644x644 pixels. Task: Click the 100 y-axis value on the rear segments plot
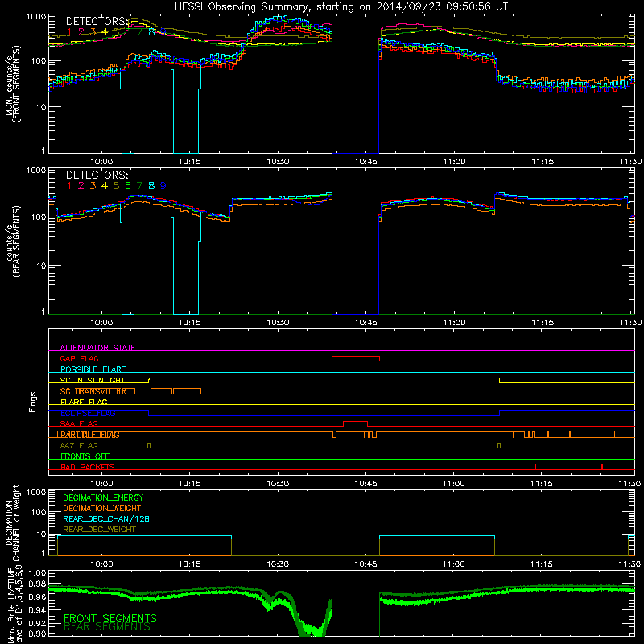coord(39,217)
